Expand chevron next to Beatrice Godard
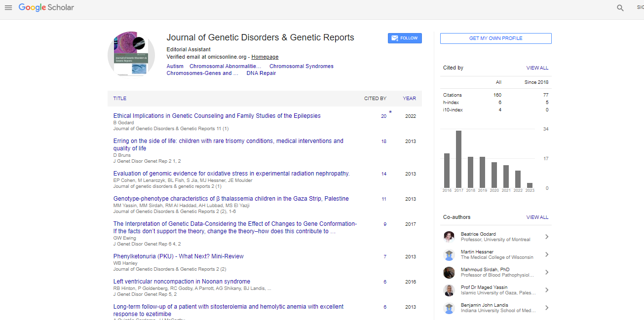 pos(546,237)
